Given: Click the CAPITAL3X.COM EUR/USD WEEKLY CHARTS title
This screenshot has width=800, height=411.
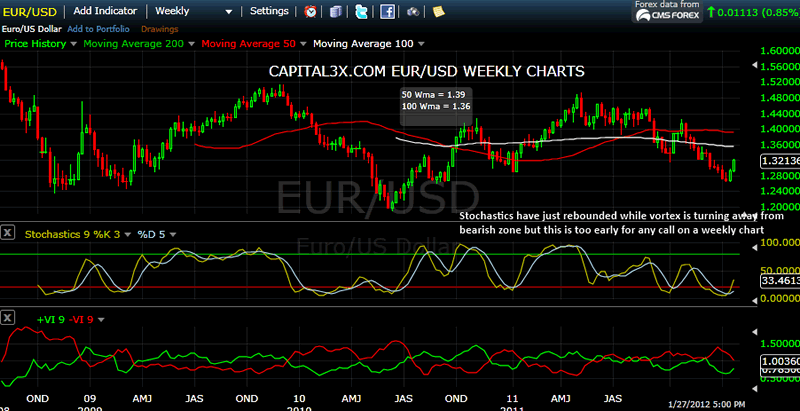Looking at the screenshot, I should [x=427, y=71].
